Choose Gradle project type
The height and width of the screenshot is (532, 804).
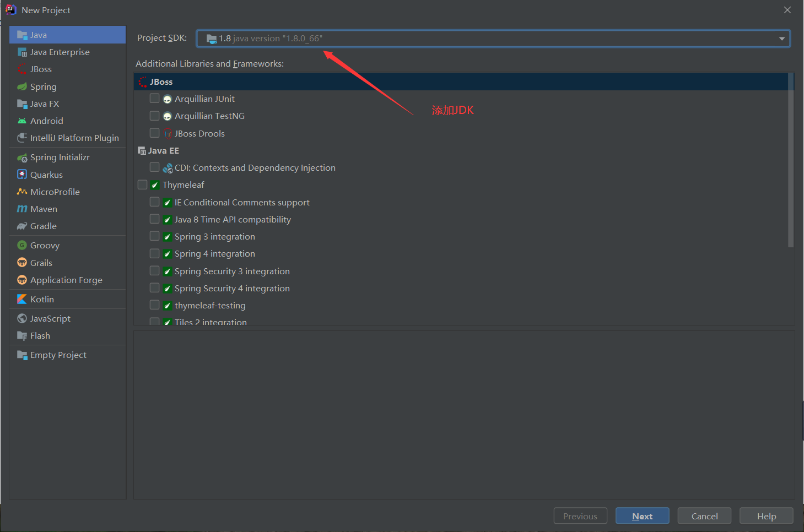(67, 226)
